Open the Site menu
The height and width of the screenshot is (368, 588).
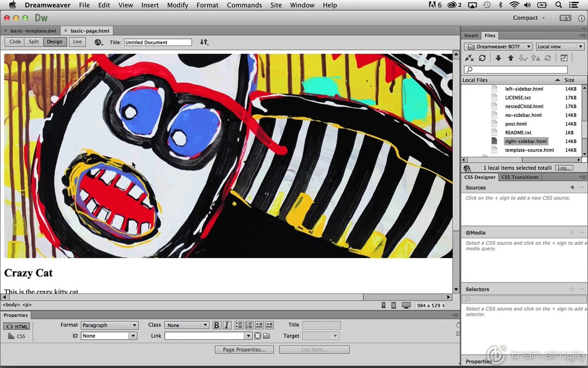pos(276,5)
